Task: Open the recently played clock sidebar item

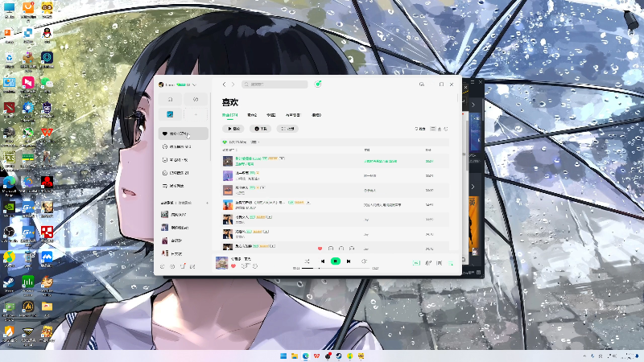Action: [184, 146]
